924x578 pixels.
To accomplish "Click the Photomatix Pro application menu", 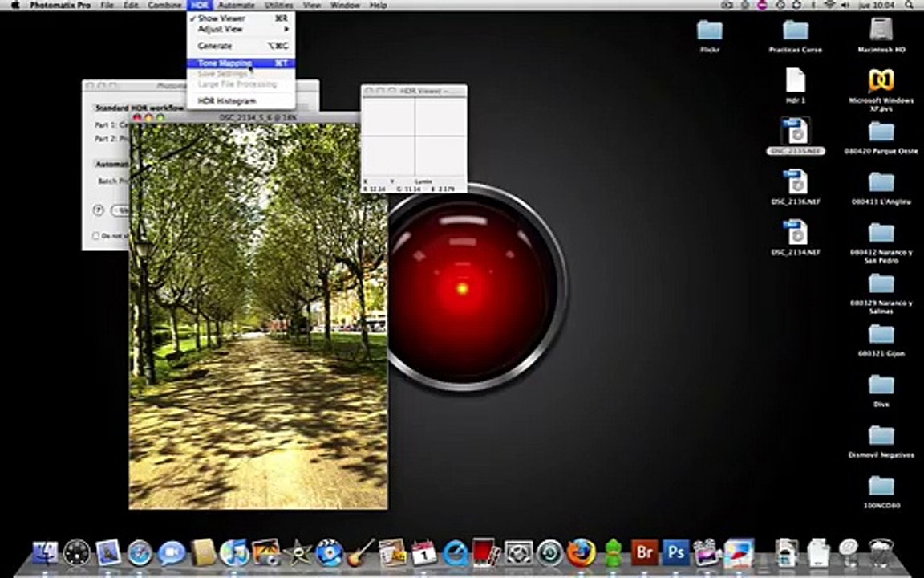I will click(60, 6).
